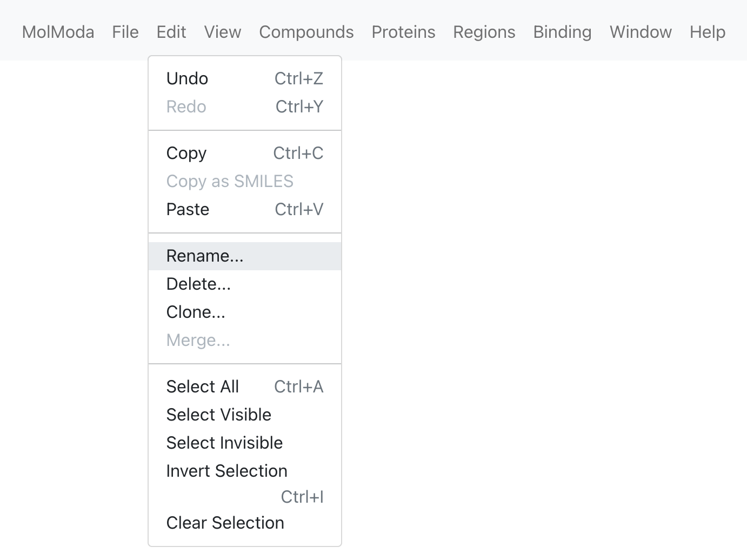Click Clear Selection menu entry
Viewport: 747px width, 560px height.
coord(245,523)
